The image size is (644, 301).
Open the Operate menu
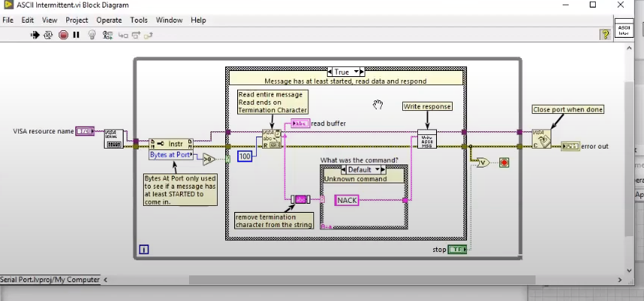pyautogui.click(x=108, y=20)
